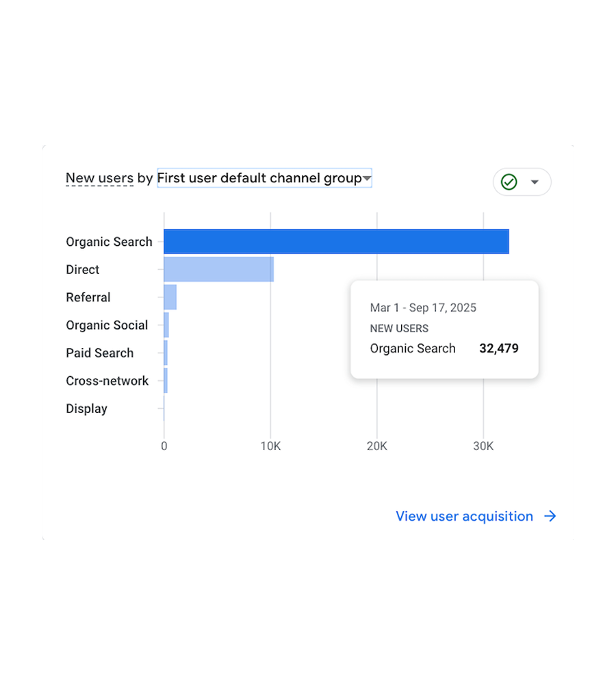
Task: Click the Display row label
Action: tap(86, 409)
